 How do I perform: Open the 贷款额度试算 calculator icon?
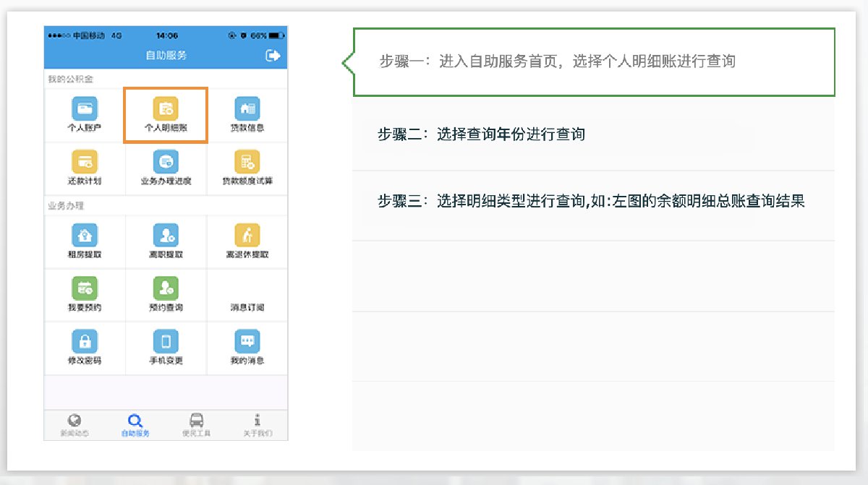(x=247, y=162)
